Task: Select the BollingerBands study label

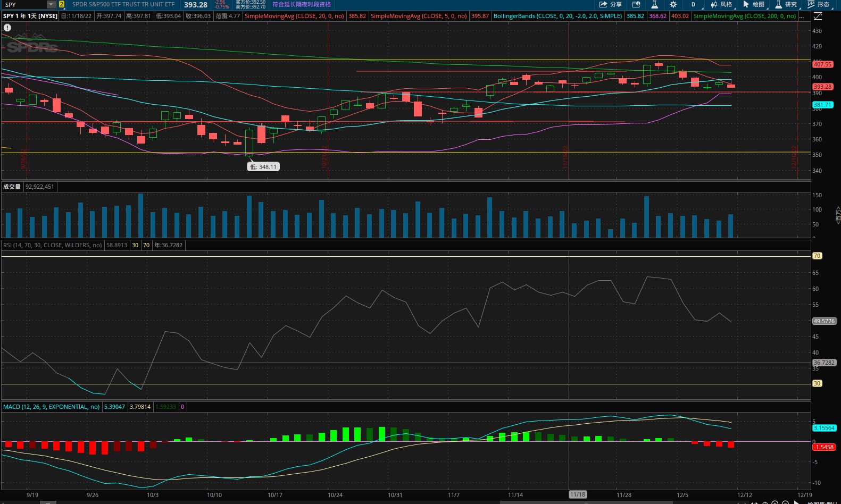Action: click(x=557, y=16)
